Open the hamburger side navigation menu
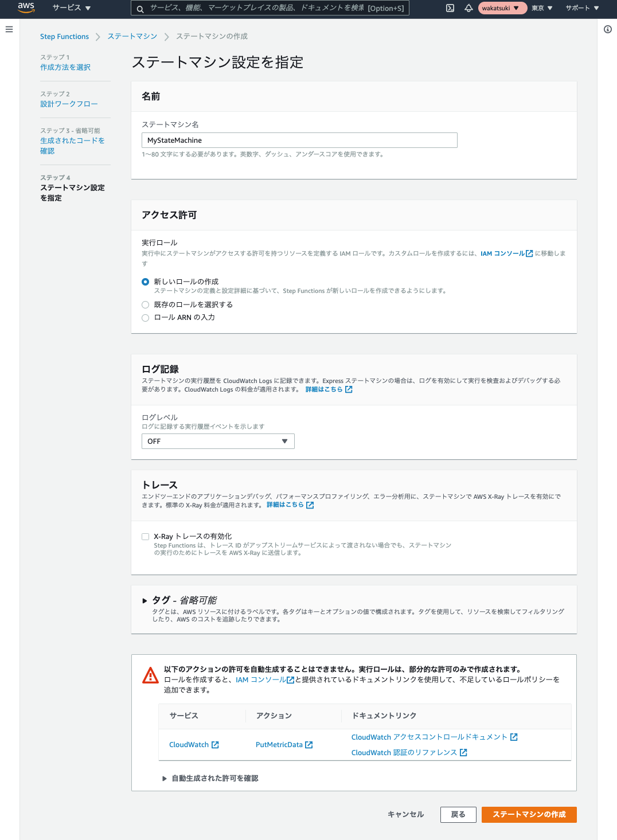The width and height of the screenshot is (617, 840). tap(9, 29)
